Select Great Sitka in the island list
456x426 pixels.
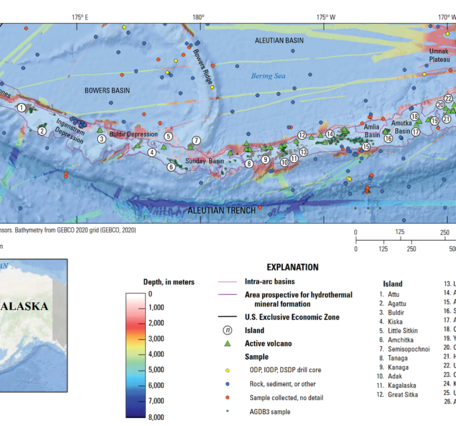pyautogui.click(x=403, y=395)
